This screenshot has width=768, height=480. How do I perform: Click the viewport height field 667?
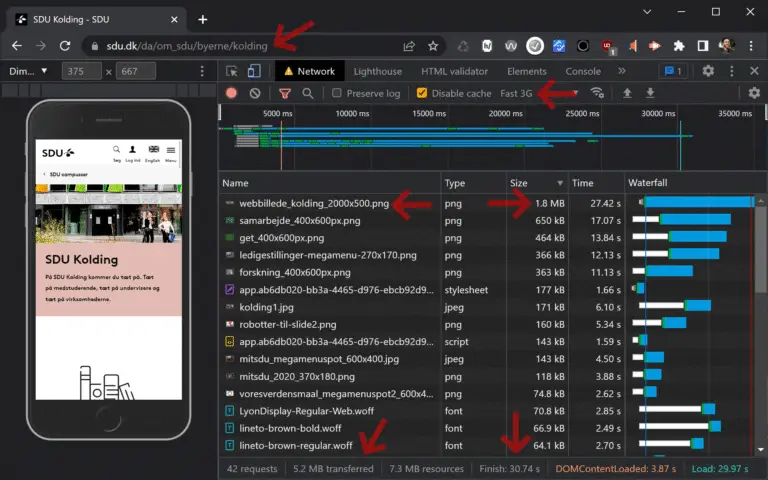[x=136, y=72]
